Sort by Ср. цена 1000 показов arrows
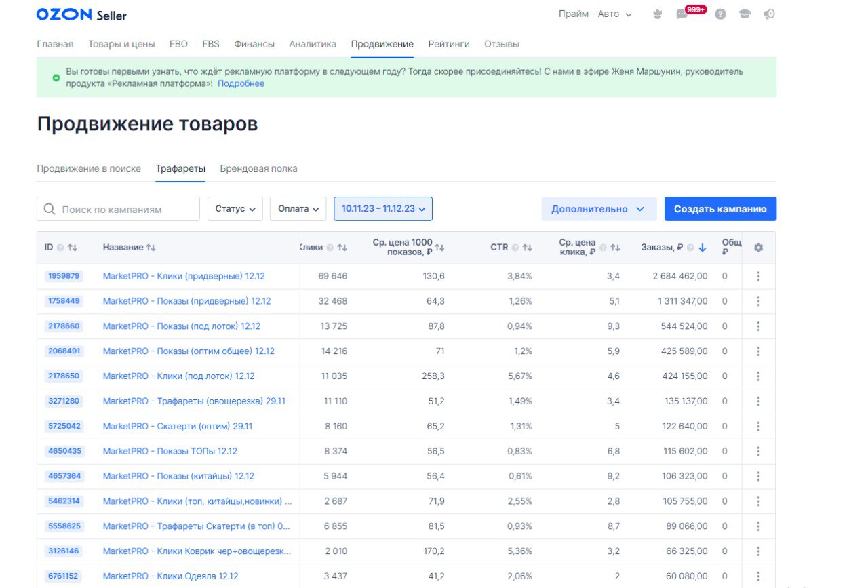The height and width of the screenshot is (588, 868). (x=439, y=248)
